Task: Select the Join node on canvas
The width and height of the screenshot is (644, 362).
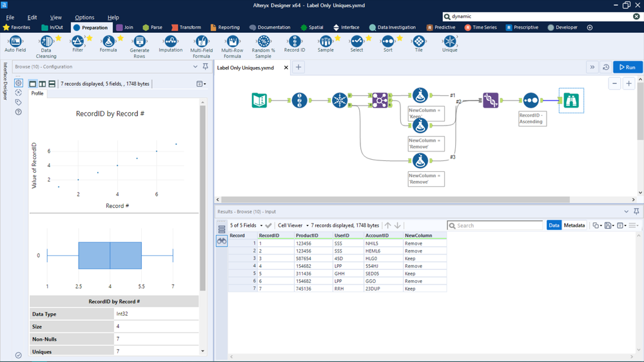Action: pyautogui.click(x=380, y=100)
